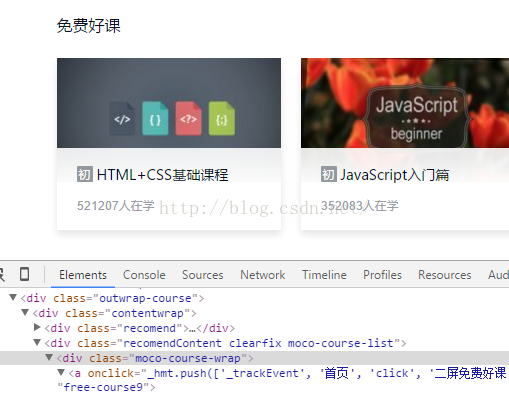This screenshot has height=394, width=509.
Task: Click the level badge beside HTML+CSS基础课程
Action: [85, 174]
